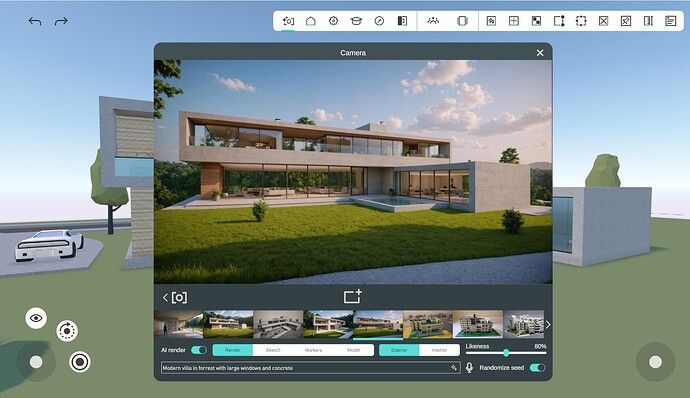Add a new snapshot with the plus frame icon
Viewport: 690px width, 398px height.
coord(352,296)
